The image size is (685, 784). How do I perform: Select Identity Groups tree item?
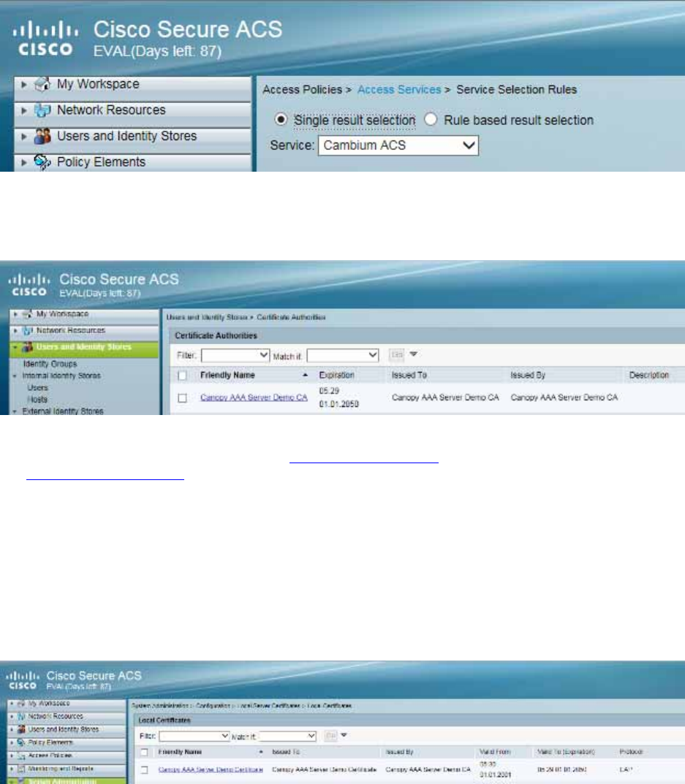pyautogui.click(x=50, y=364)
